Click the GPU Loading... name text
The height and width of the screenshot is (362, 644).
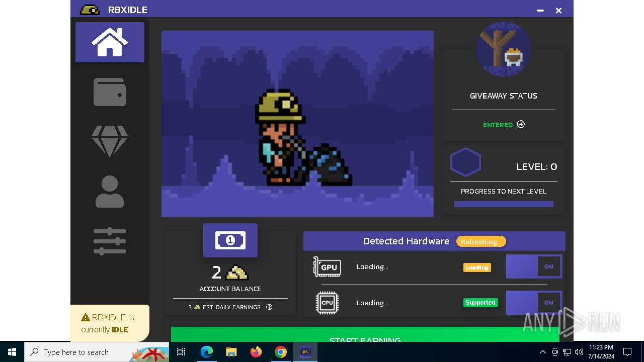coord(372,267)
